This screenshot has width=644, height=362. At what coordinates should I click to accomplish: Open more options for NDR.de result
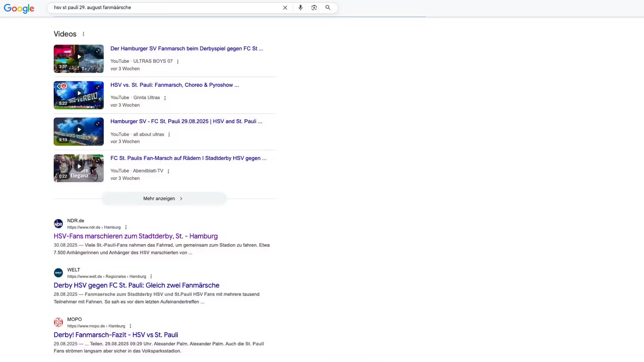click(x=126, y=227)
